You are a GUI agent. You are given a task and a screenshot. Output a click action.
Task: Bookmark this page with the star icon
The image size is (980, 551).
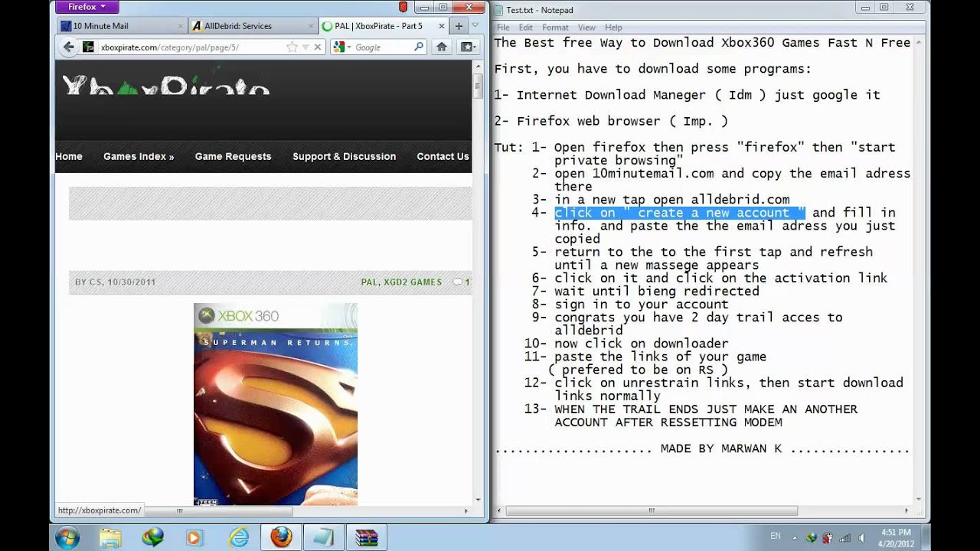292,47
